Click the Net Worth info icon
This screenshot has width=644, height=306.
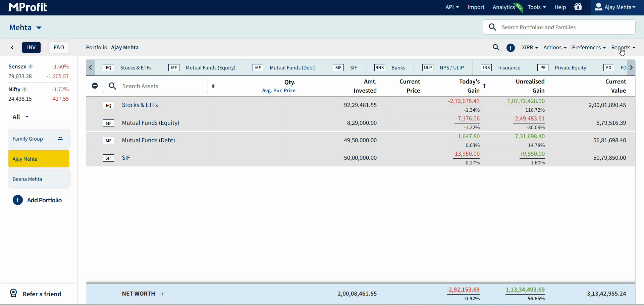pos(162,294)
